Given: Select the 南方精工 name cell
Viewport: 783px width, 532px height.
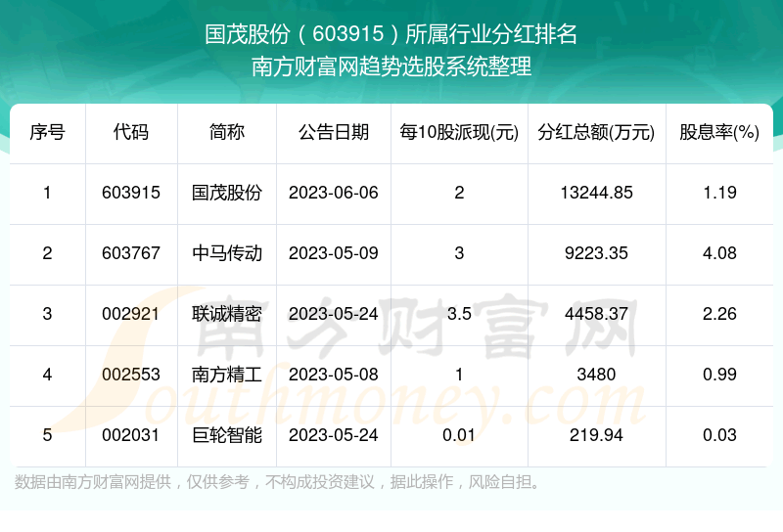Looking at the screenshot, I should point(227,375).
